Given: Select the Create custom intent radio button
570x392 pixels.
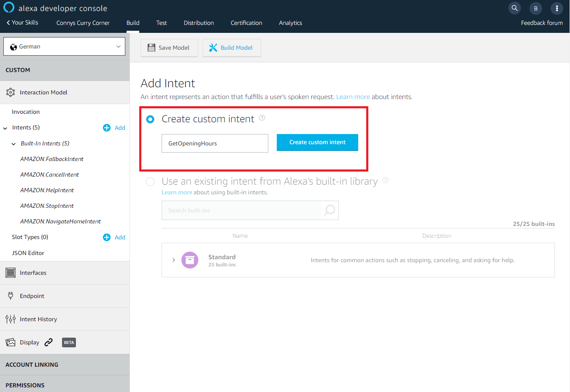Looking at the screenshot, I should tap(150, 119).
